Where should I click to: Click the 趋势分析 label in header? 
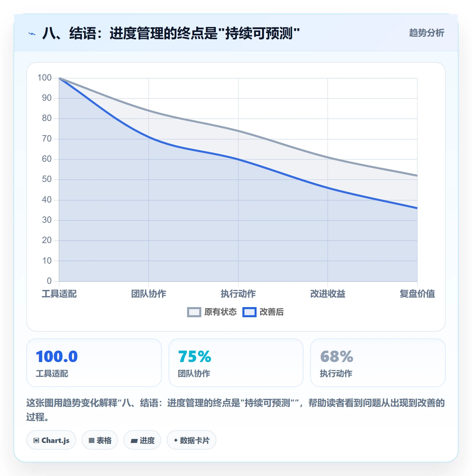tap(426, 33)
